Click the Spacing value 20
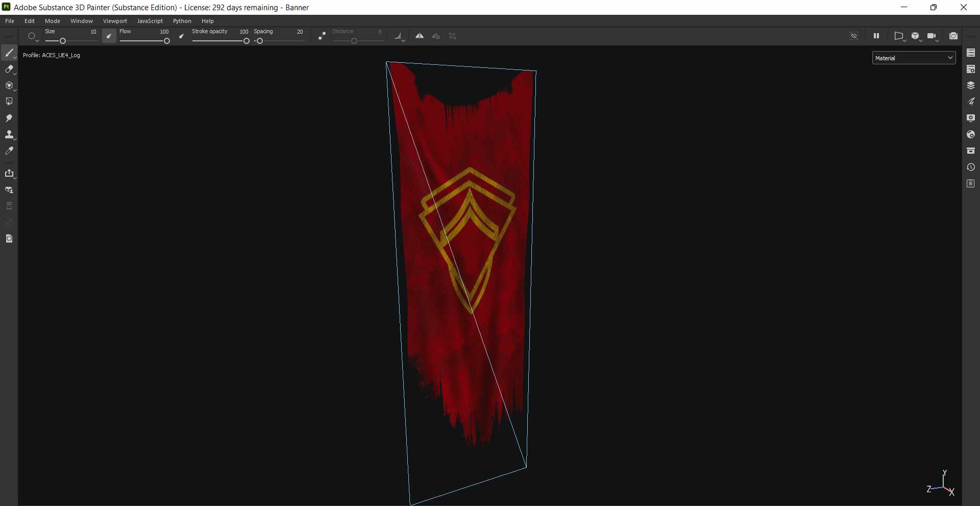Image resolution: width=980 pixels, height=506 pixels. coord(300,32)
